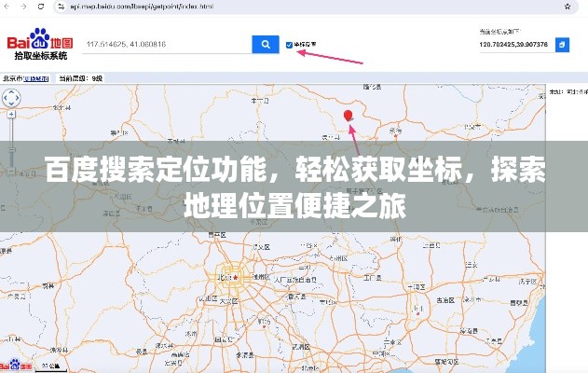
Task: Click the browser forward arrow
Action: pyautogui.click(x=24, y=7)
